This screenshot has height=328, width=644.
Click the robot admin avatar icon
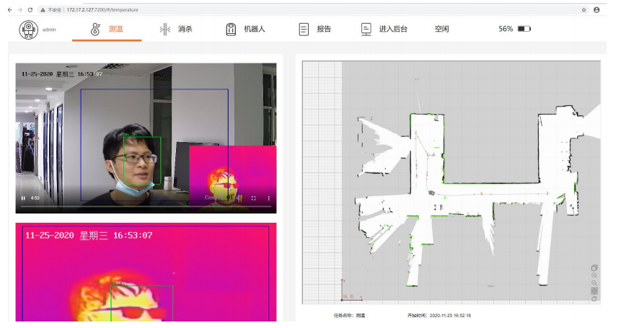(29, 29)
